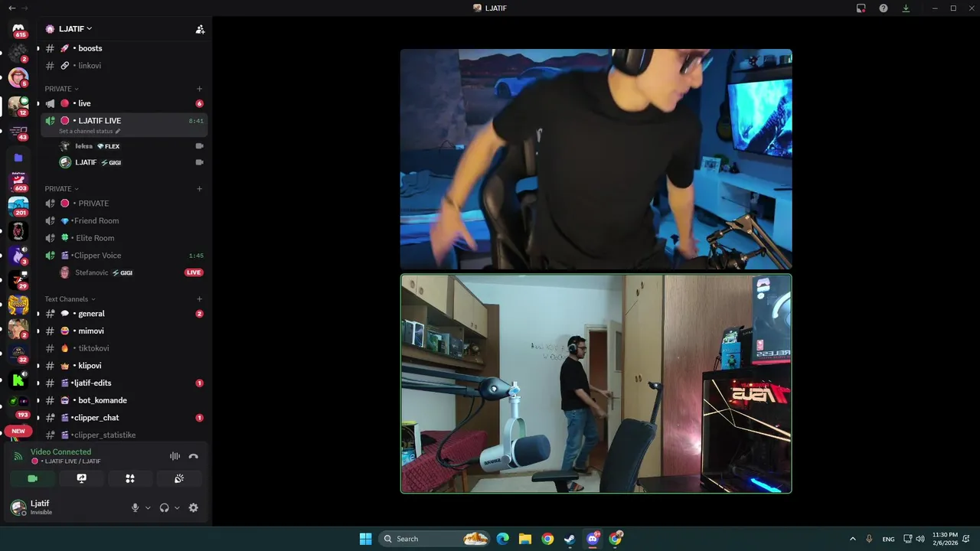Open the tiktokovi channel
The width and height of the screenshot is (980, 551).
coord(124,348)
